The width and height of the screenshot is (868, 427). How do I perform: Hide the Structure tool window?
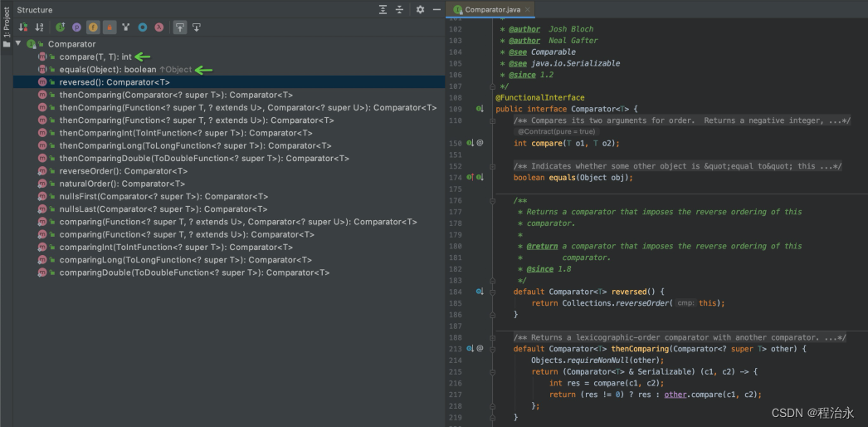[436, 9]
